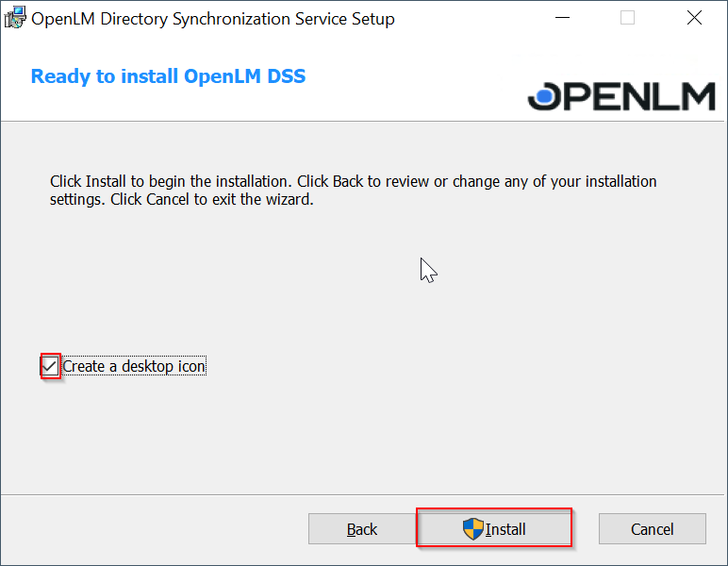Click the installer icon in the title bar
The width and height of the screenshot is (728, 566).
point(15,18)
